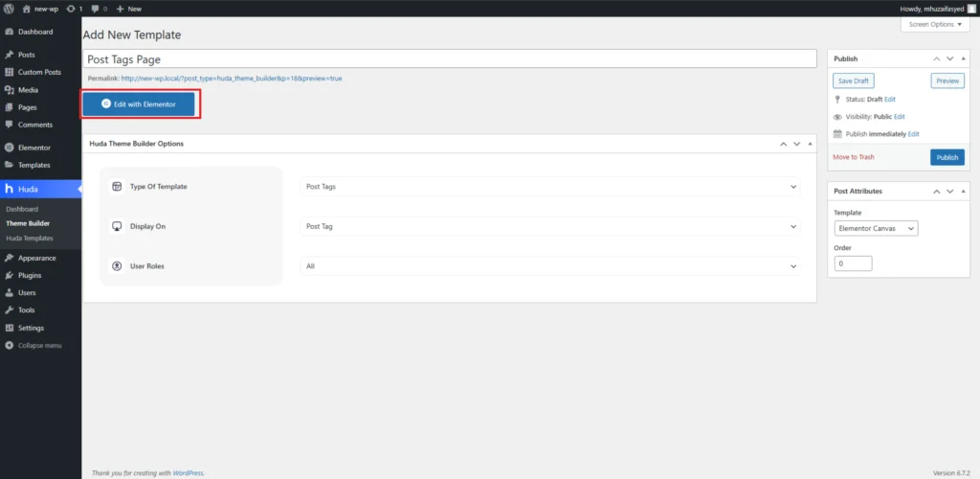
Task: Collapse the Publish panel
Action: (963, 58)
